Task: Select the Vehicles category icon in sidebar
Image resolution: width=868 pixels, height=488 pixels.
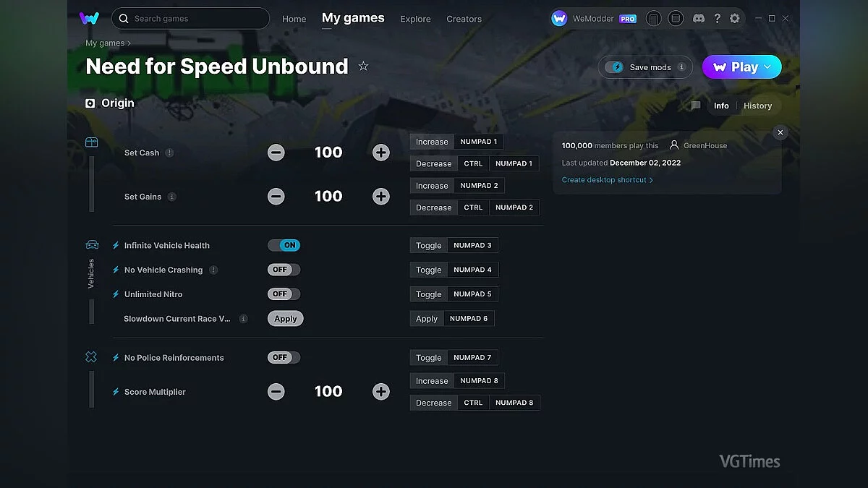Action: tap(92, 245)
